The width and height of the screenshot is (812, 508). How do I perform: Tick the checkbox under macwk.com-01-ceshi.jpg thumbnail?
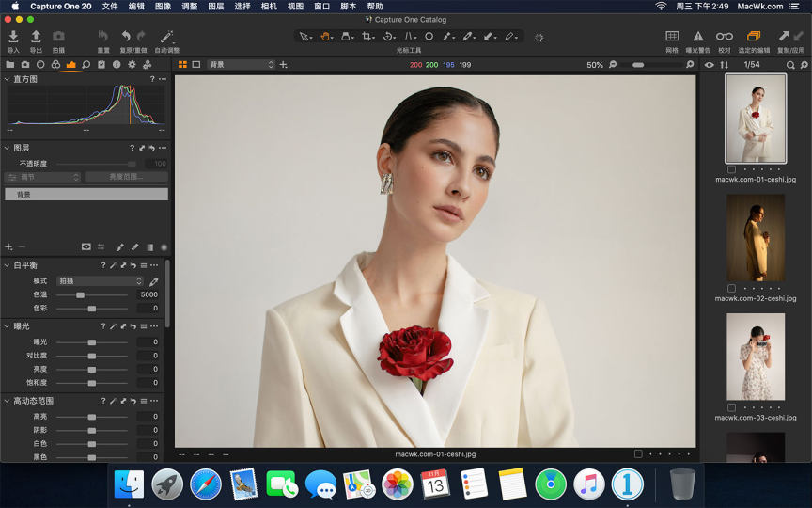click(731, 169)
